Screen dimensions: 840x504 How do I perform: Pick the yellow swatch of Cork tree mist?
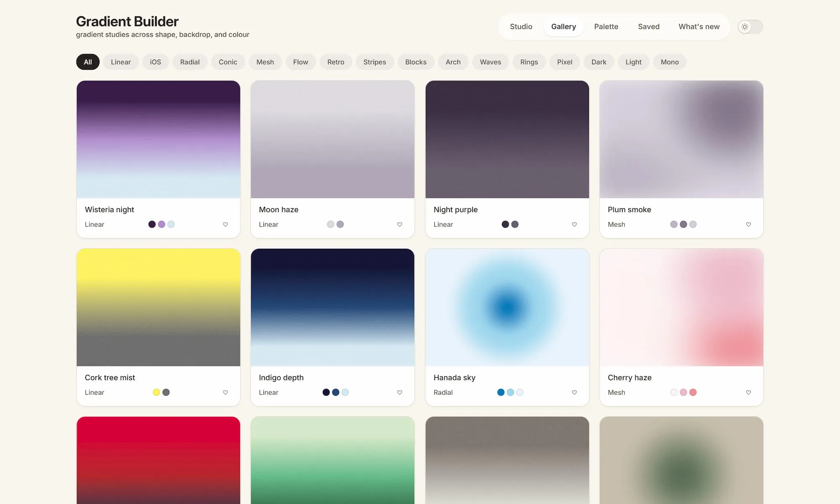[157, 392]
